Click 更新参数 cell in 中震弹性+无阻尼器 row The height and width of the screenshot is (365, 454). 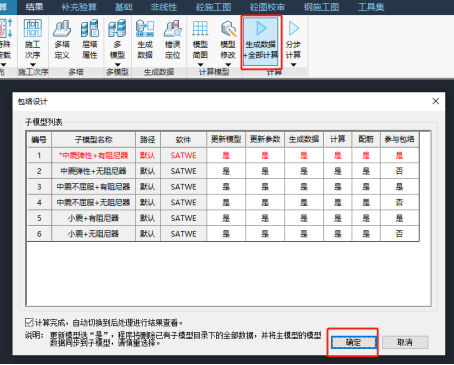(x=265, y=171)
